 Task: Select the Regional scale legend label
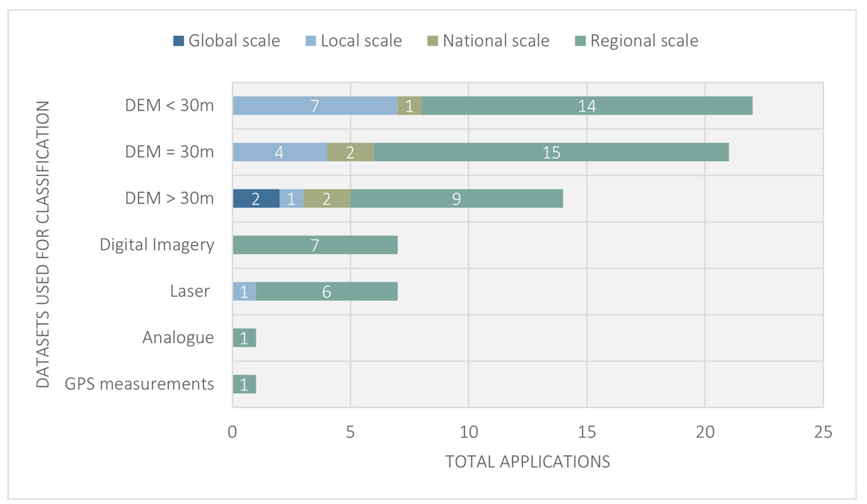pos(644,41)
